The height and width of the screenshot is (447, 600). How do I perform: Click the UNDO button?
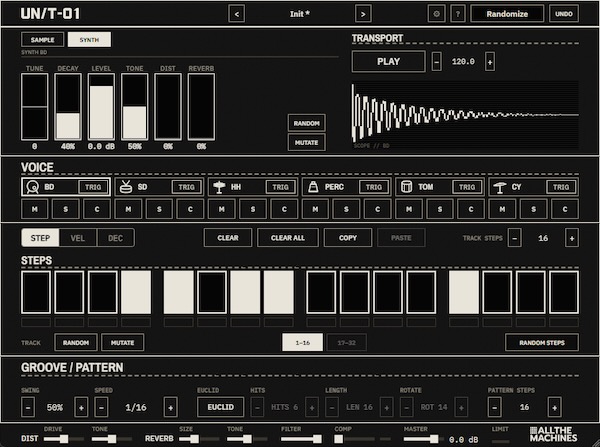pyautogui.click(x=564, y=14)
